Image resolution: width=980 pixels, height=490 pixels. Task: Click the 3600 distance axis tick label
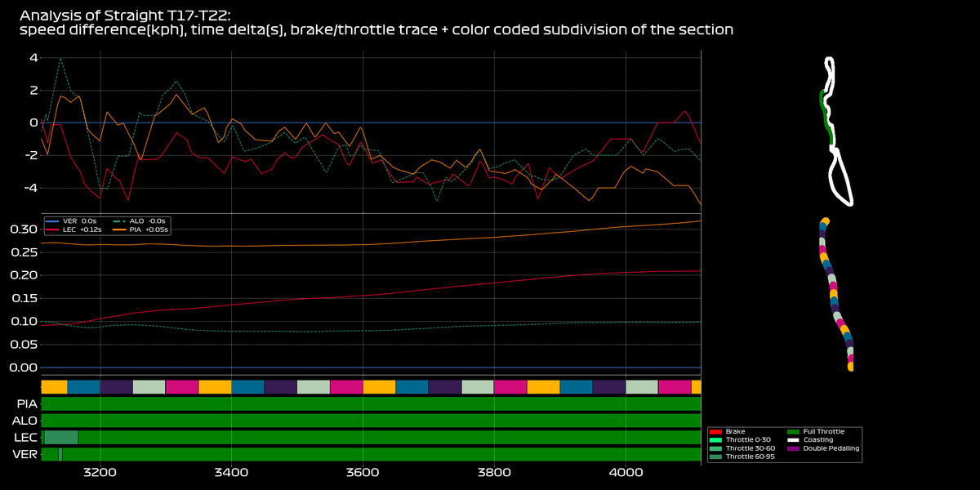[363, 472]
